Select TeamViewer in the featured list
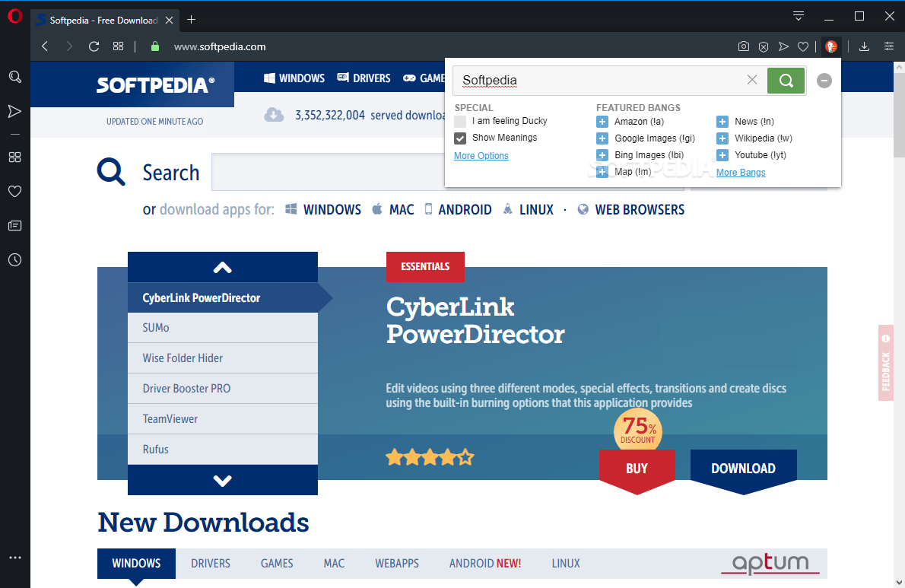905x588 pixels. click(223, 419)
